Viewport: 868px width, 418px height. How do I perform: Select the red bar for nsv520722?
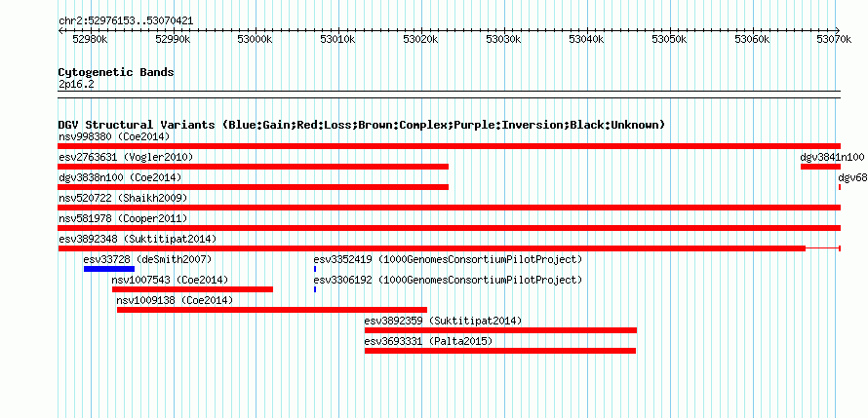coord(449,208)
